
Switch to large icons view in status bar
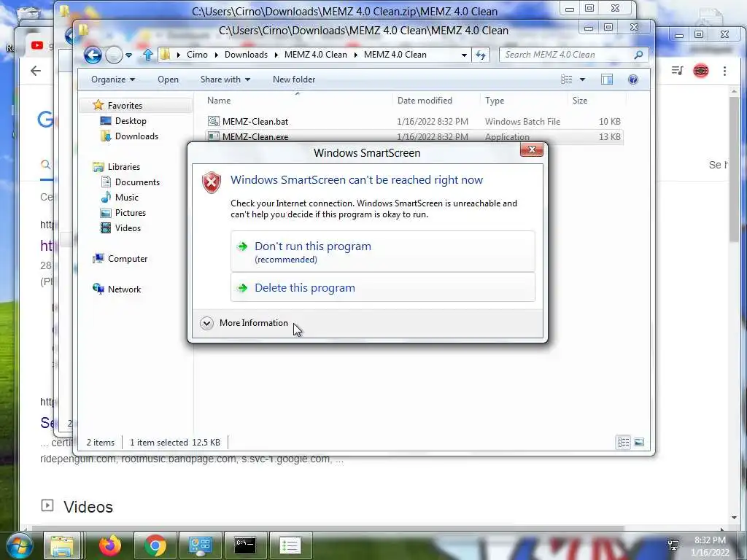[639, 443]
